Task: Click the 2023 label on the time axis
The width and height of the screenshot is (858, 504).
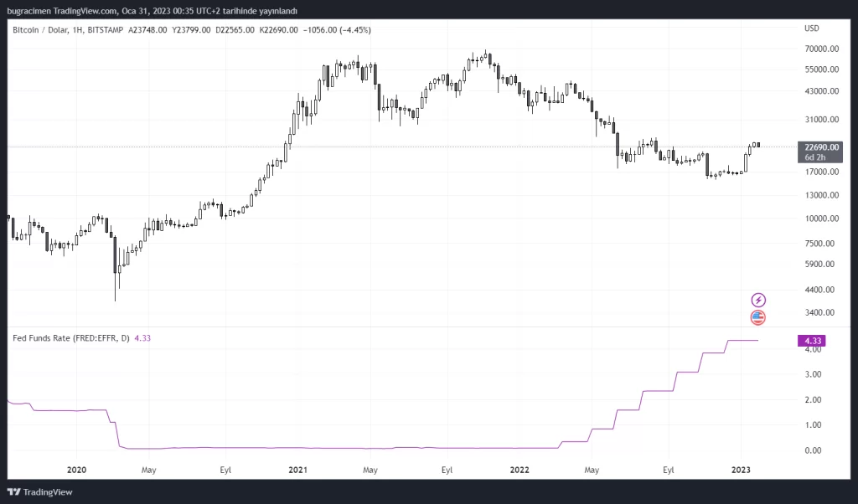Action: coord(742,470)
